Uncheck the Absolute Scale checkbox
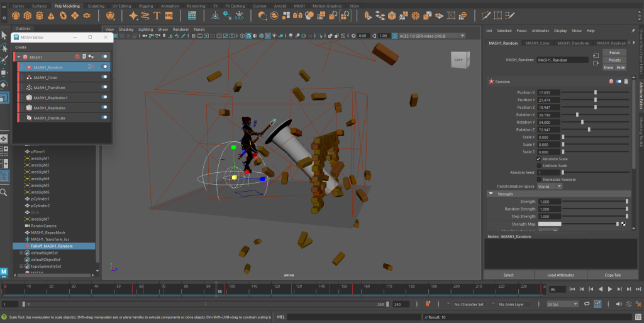This screenshot has width=644, height=323. (538, 159)
